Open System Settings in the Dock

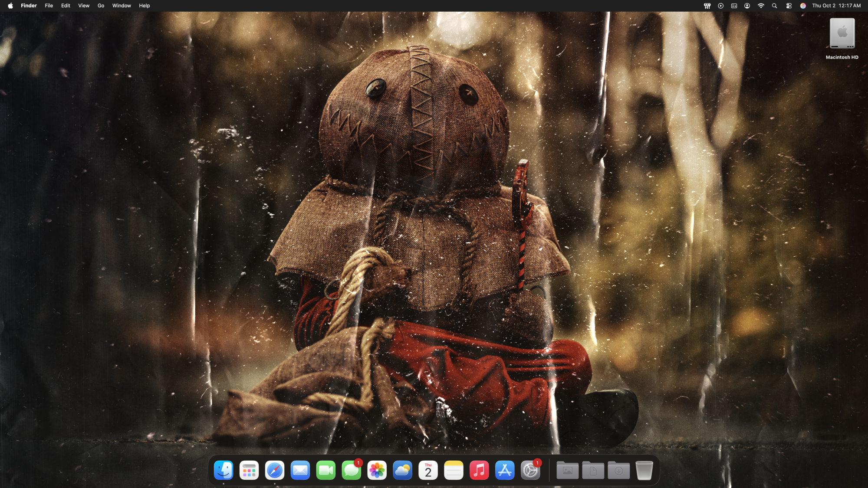point(530,470)
